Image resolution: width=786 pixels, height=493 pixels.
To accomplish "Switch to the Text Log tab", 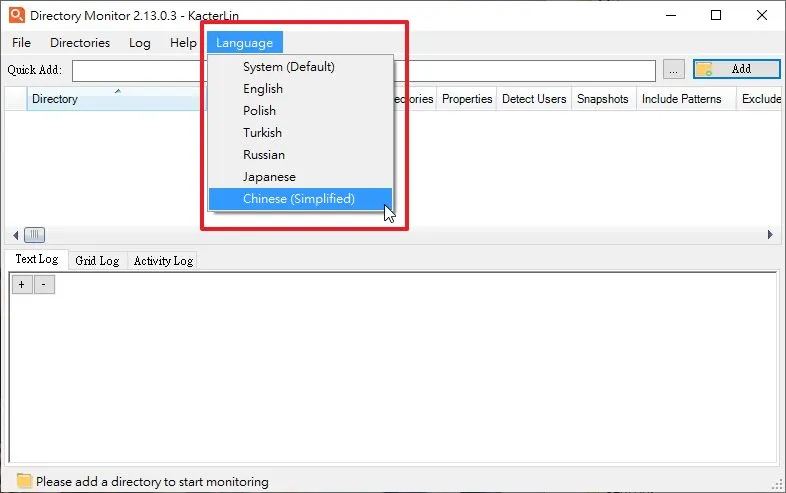I will point(37,259).
